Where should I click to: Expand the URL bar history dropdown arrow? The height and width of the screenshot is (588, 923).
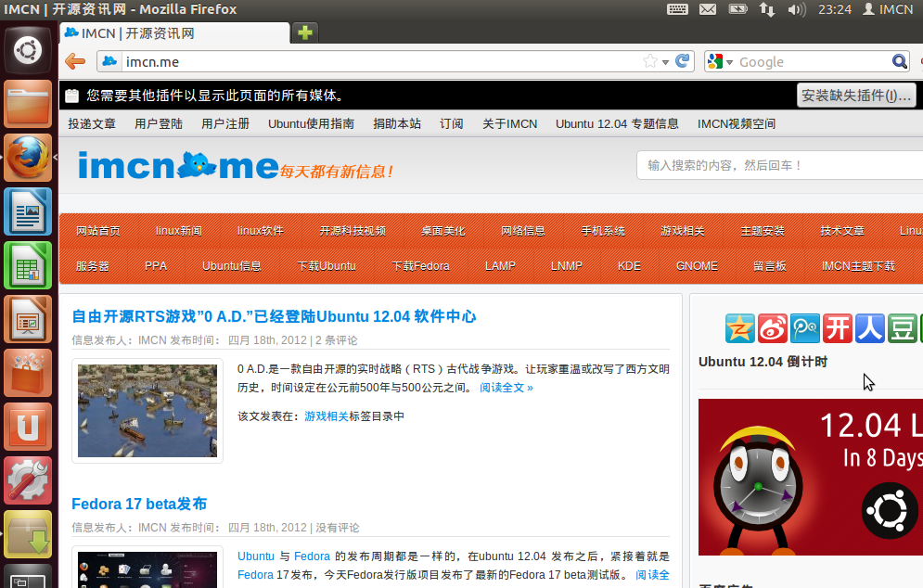point(667,61)
